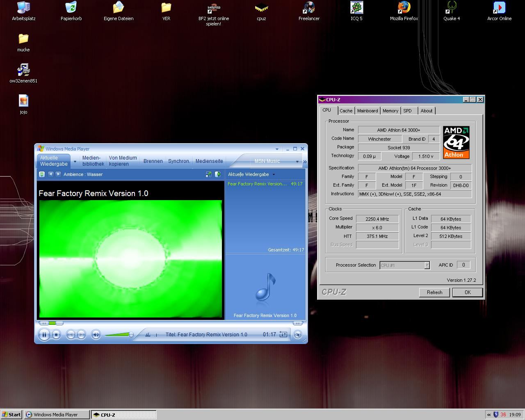This screenshot has width=525, height=420.
Task: Maximize the video and visualization pane
Action: click(x=208, y=174)
